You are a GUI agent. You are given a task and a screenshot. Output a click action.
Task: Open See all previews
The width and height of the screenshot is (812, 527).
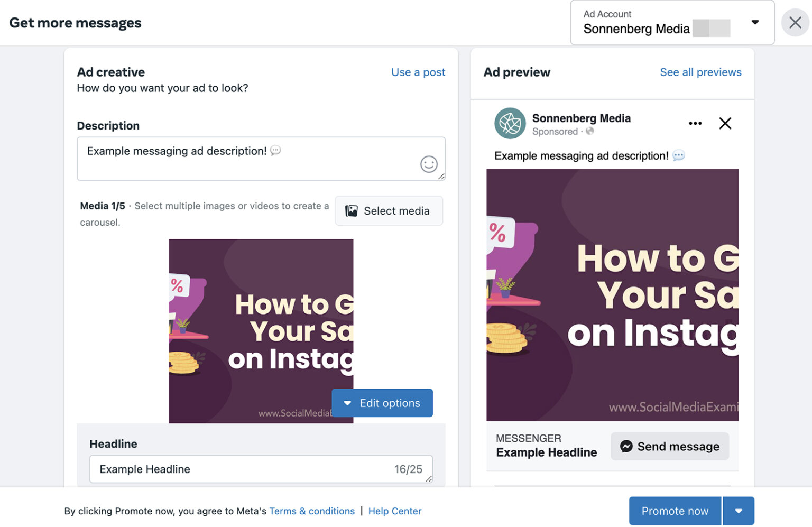pyautogui.click(x=700, y=72)
